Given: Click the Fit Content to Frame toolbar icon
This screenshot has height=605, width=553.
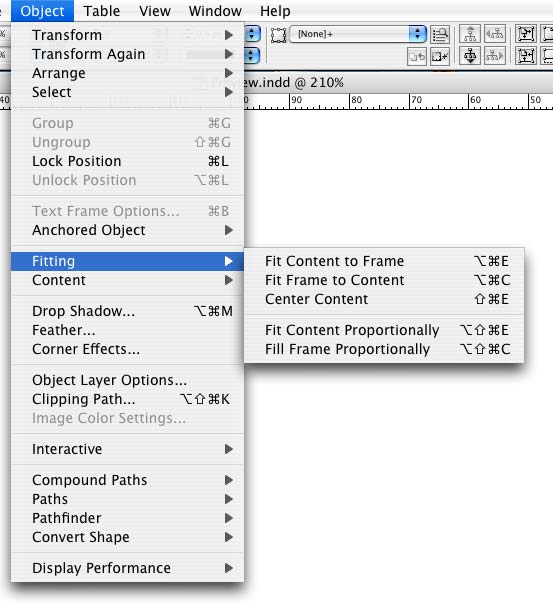Looking at the screenshot, I should click(526, 34).
